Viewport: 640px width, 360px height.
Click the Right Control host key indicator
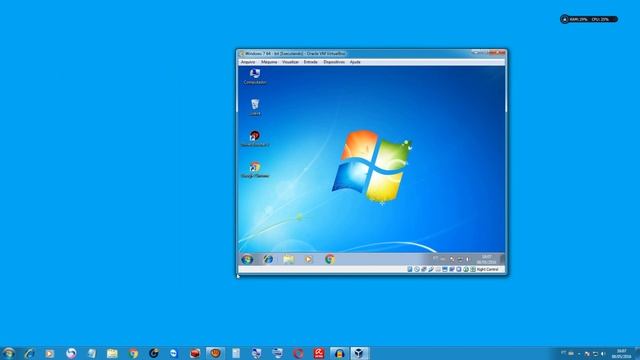pyautogui.click(x=488, y=269)
